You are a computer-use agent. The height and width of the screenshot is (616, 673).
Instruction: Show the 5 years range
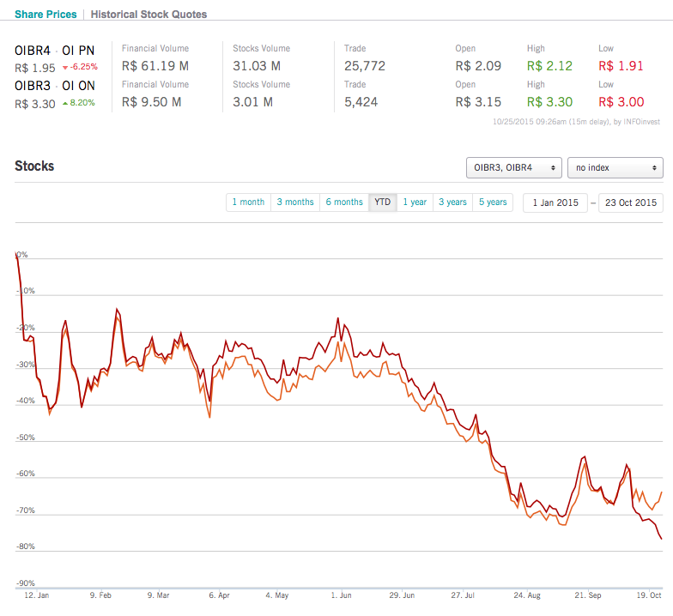(x=493, y=202)
